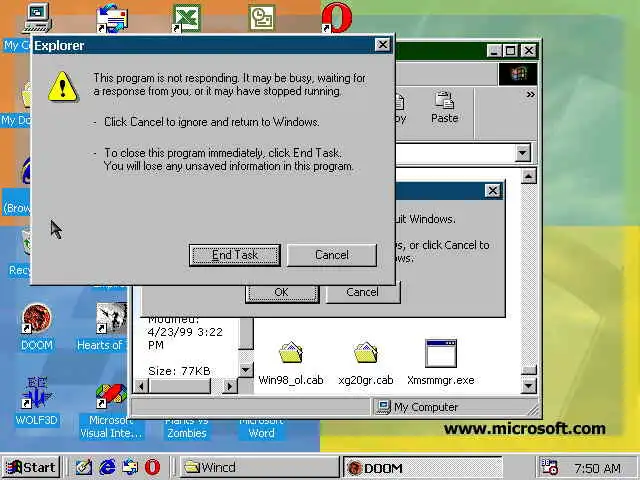Click OK in the shutdown dialog behind
The width and height of the screenshot is (640, 480).
[x=282, y=292]
